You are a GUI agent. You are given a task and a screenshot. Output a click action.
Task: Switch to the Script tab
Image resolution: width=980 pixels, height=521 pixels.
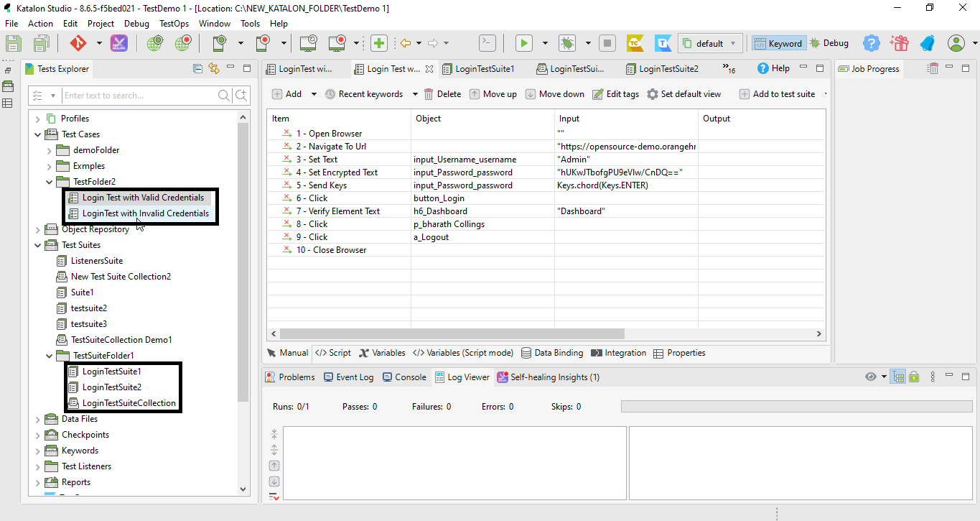333,353
